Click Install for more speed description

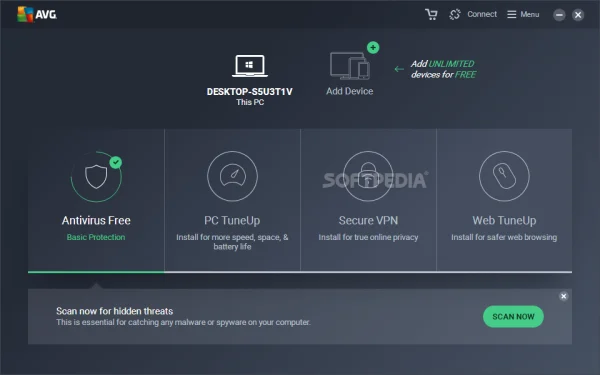232,242
